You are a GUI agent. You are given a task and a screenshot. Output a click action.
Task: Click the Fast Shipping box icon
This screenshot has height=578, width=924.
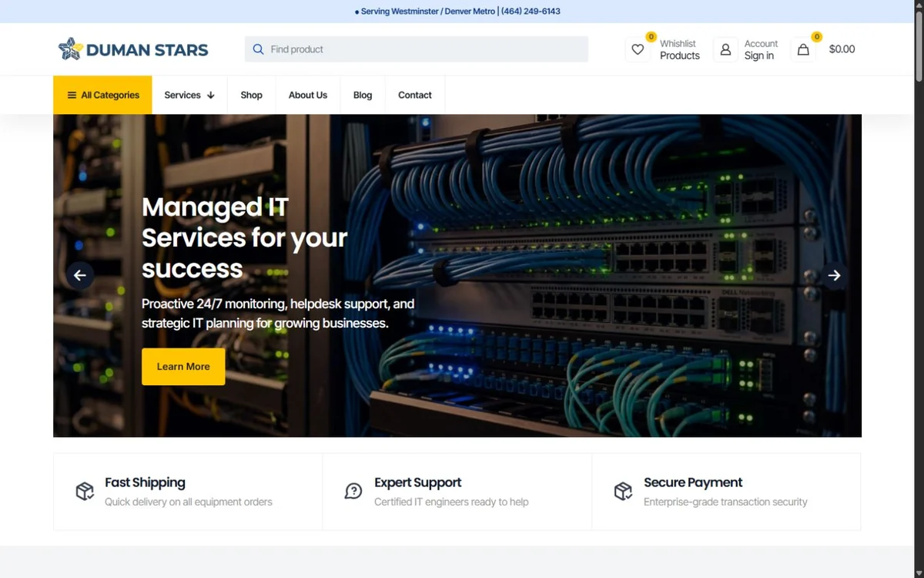[85, 491]
